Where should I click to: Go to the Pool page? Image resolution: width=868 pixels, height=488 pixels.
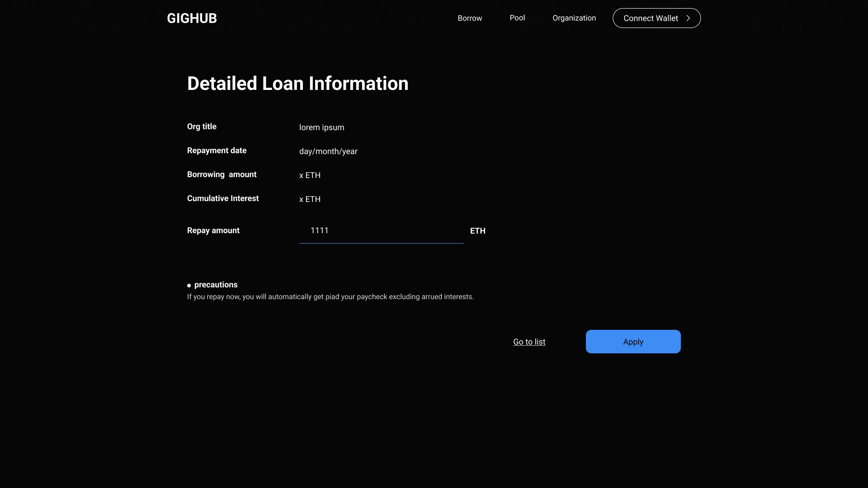(517, 18)
